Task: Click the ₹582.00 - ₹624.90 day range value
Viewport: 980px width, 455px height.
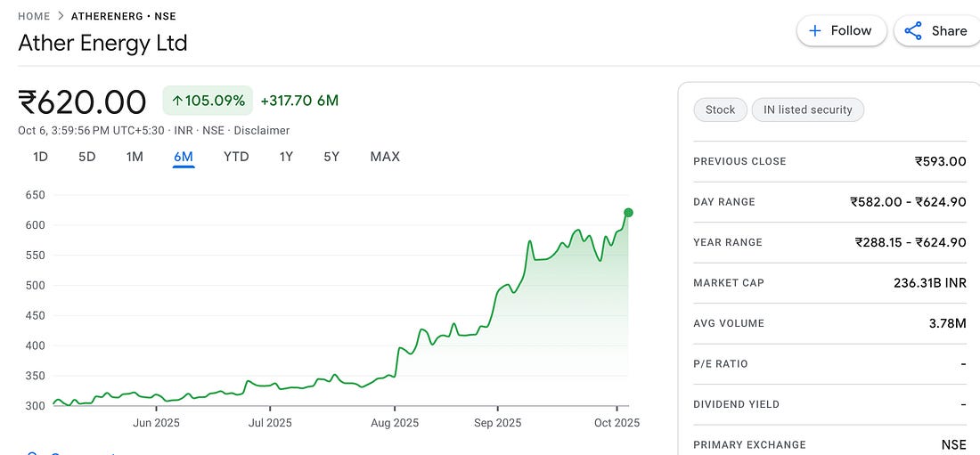Action: point(908,202)
